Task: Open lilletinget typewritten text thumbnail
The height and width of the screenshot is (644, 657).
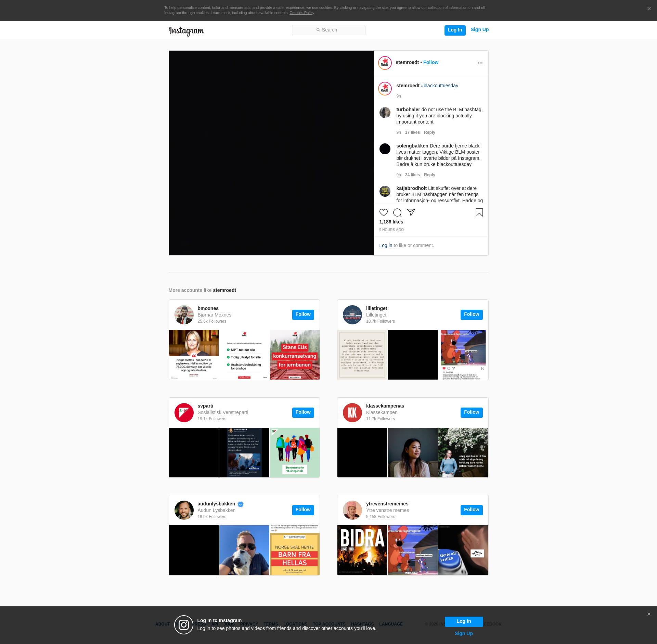Action: 362,355
